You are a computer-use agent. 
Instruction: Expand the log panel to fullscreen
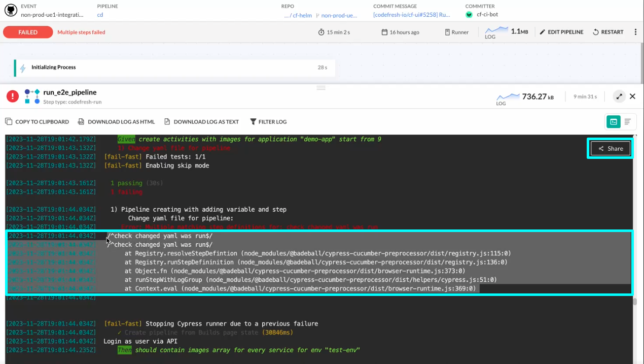tap(619, 96)
